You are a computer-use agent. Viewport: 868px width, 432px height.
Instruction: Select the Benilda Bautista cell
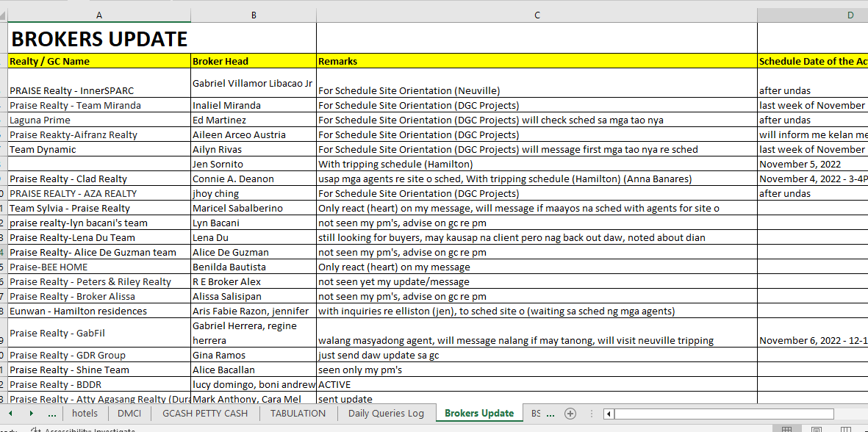click(x=254, y=267)
